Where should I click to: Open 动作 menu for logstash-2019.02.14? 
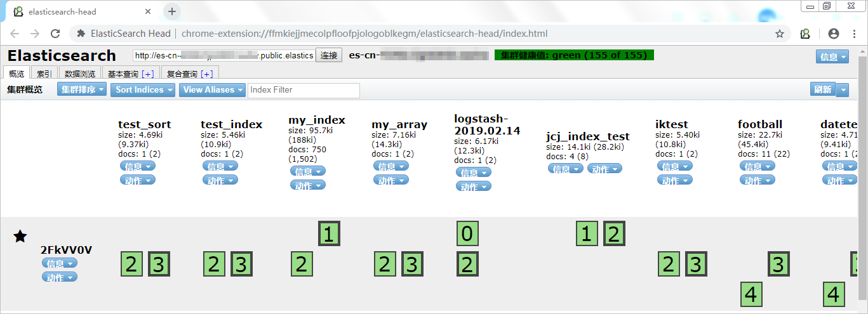pos(474,186)
